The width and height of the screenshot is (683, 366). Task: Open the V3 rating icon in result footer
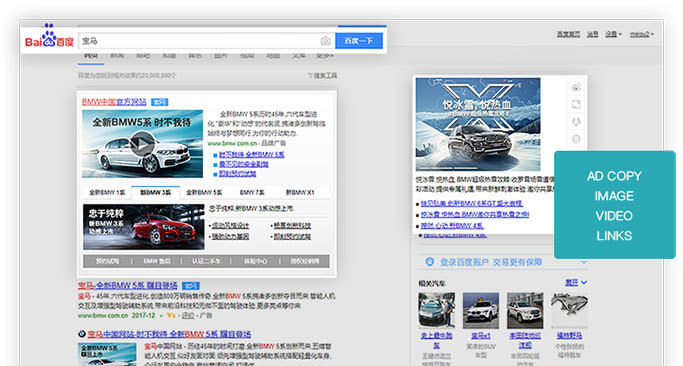click(171, 315)
